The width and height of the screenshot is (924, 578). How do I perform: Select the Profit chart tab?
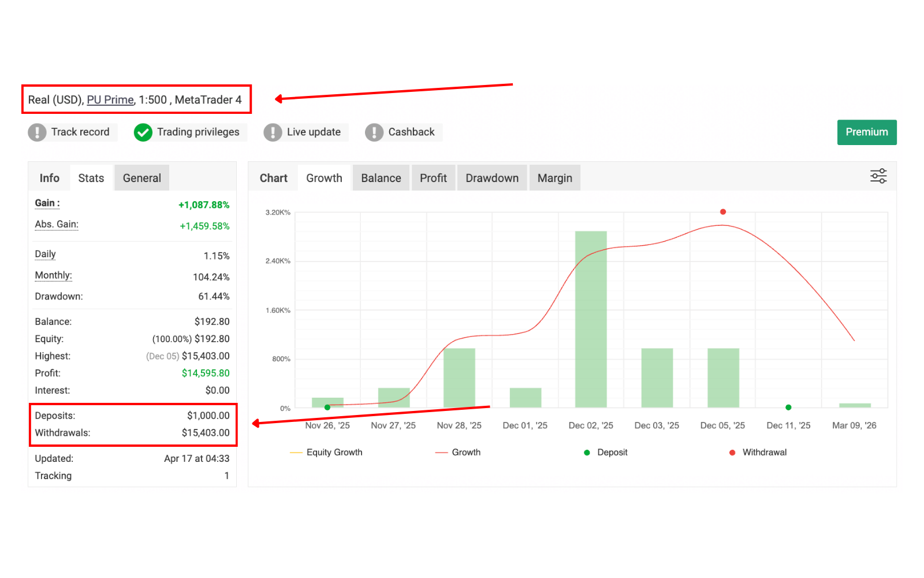433,178
